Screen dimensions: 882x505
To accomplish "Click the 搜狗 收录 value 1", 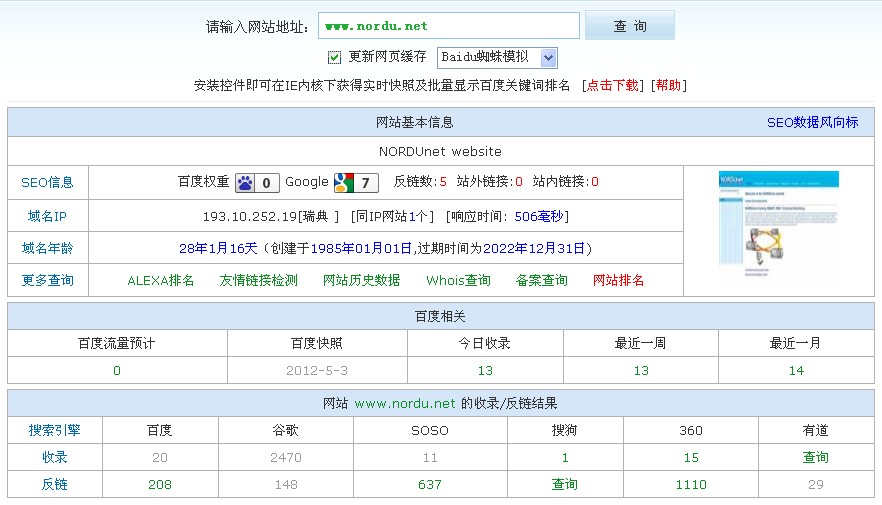I will (x=565, y=458).
